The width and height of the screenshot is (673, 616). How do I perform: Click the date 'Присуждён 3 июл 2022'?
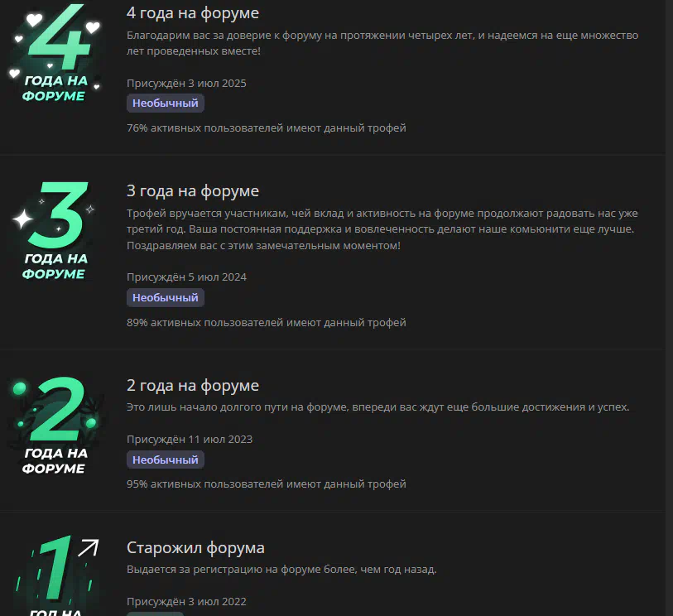click(x=186, y=602)
